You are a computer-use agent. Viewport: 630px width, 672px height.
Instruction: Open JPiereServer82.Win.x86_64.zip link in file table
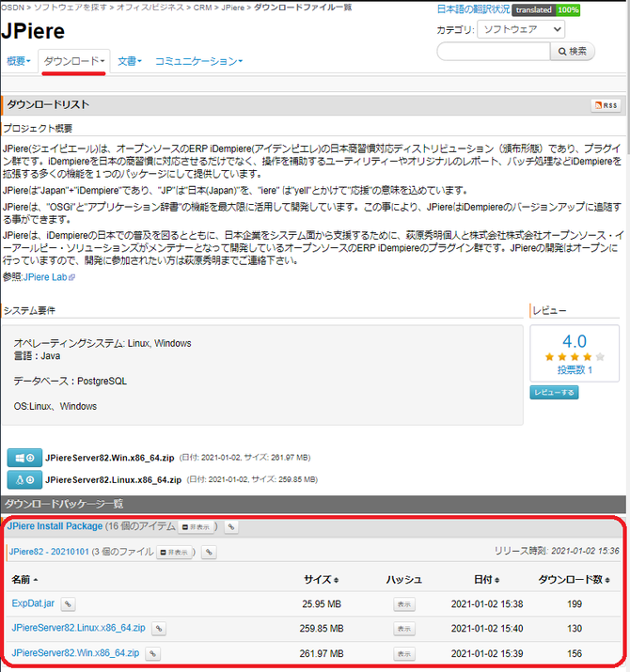click(x=75, y=652)
